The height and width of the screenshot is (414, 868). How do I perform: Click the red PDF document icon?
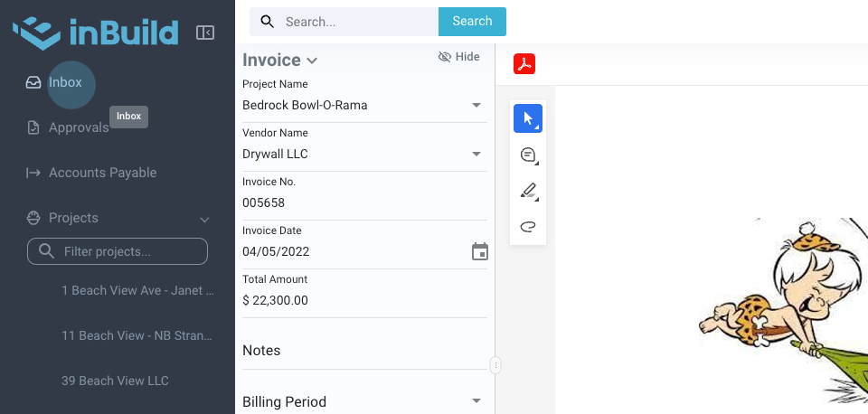524,64
